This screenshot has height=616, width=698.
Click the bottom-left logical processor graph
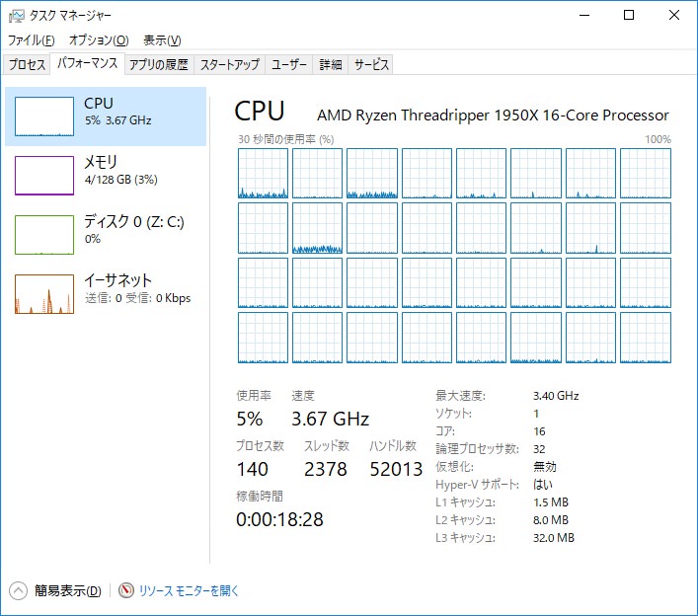point(263,338)
